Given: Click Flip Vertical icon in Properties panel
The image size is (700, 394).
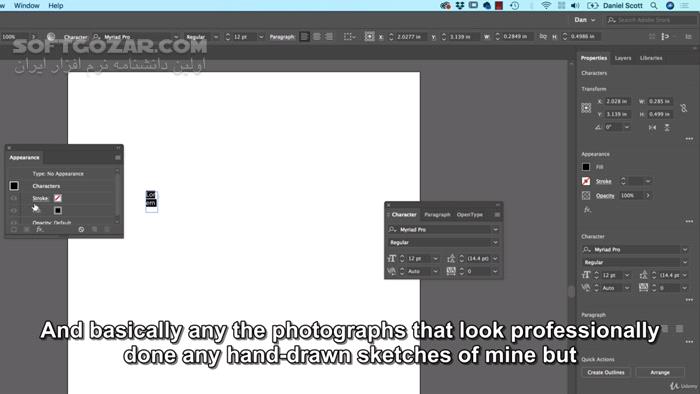Looking at the screenshot, I should pyautogui.click(x=667, y=127).
